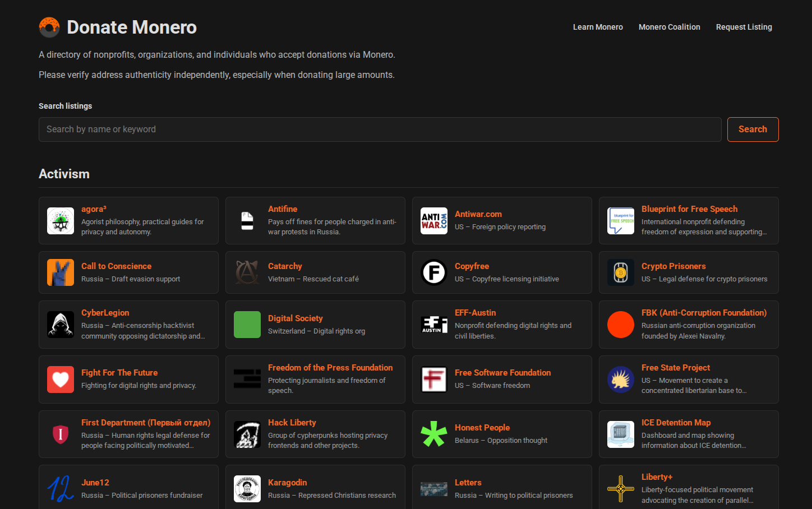812x509 pixels.
Task: Click the Hack Liberty reaper icon
Action: tap(247, 434)
